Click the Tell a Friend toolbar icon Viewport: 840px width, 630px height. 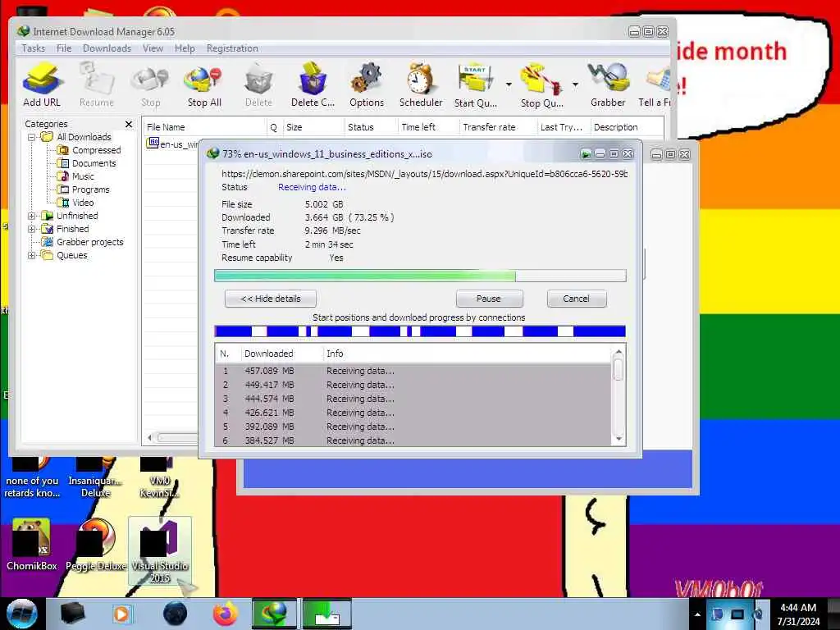[654, 84]
